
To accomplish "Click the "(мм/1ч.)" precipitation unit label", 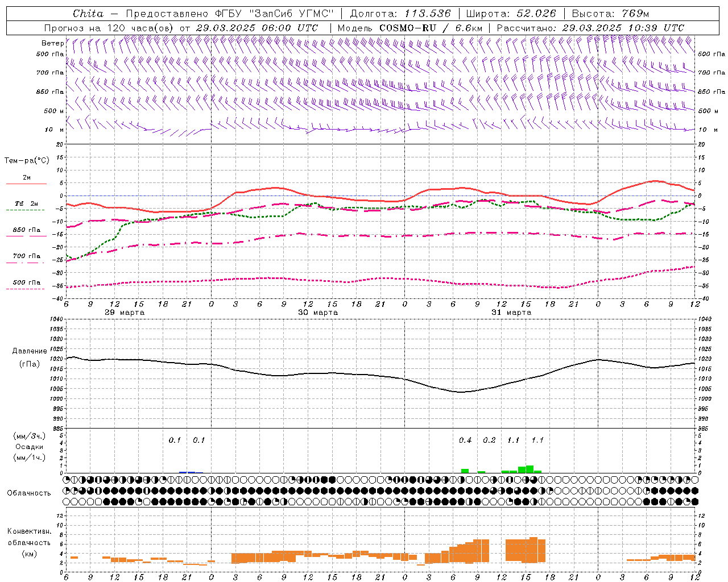I will point(30,458).
